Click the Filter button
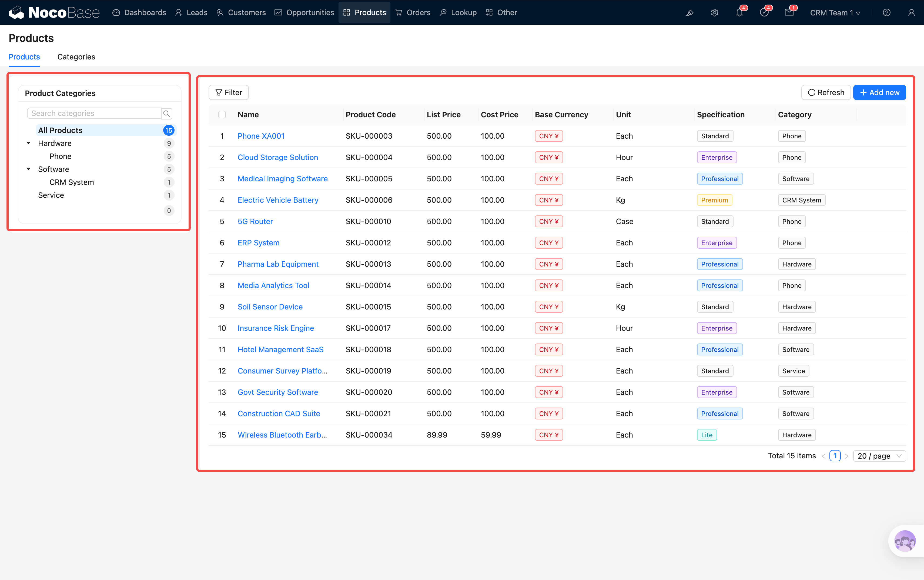The height and width of the screenshot is (580, 924). pos(229,92)
